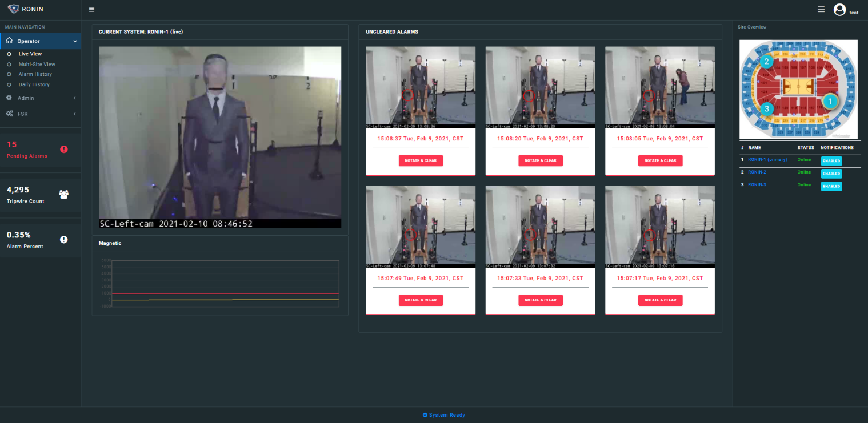
Task: Click the NOTIFICATIONS column header
Action: pyautogui.click(x=837, y=147)
